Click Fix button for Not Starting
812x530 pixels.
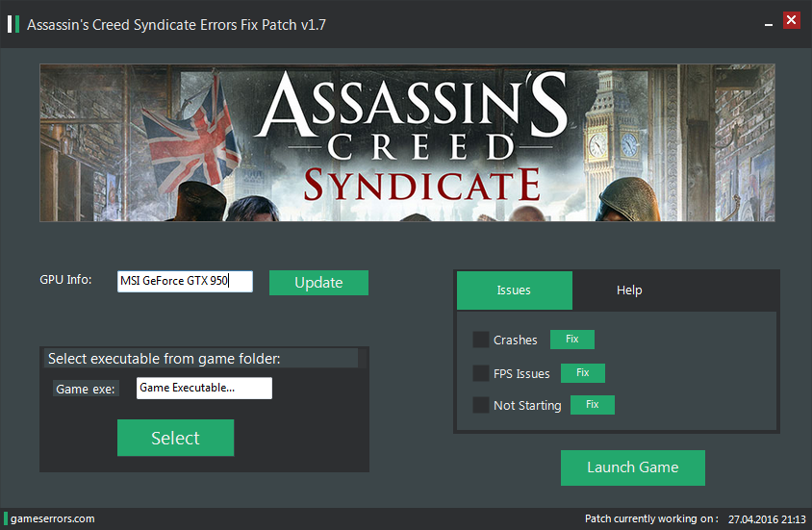click(x=593, y=405)
